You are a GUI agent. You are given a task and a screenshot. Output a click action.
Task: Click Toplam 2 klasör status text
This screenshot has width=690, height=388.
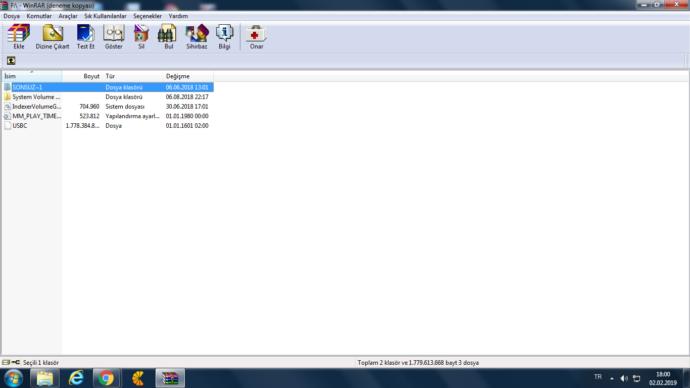[x=418, y=362]
